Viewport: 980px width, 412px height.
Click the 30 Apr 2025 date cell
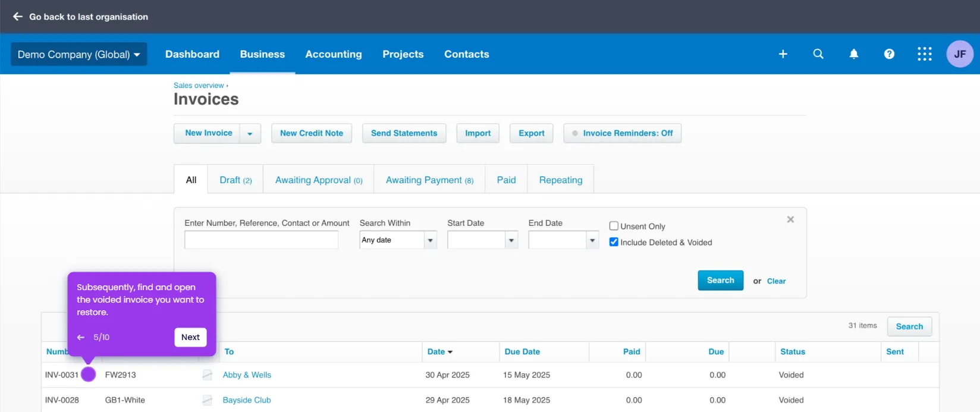coord(448,375)
